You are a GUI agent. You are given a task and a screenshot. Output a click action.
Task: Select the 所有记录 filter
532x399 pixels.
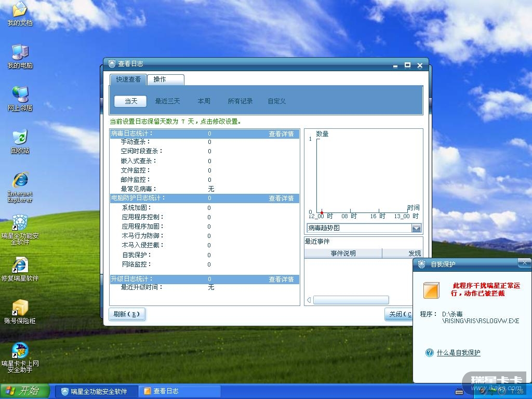click(x=240, y=101)
